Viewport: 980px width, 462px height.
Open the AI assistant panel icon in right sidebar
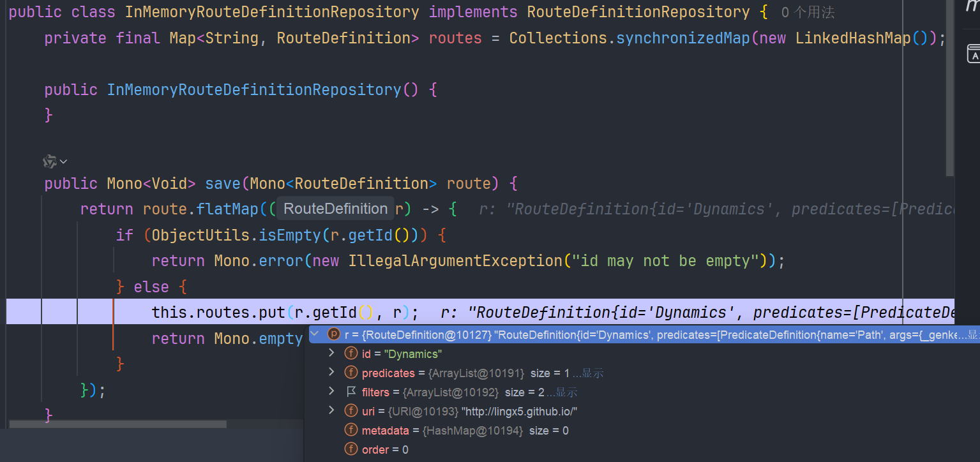pyautogui.click(x=973, y=54)
